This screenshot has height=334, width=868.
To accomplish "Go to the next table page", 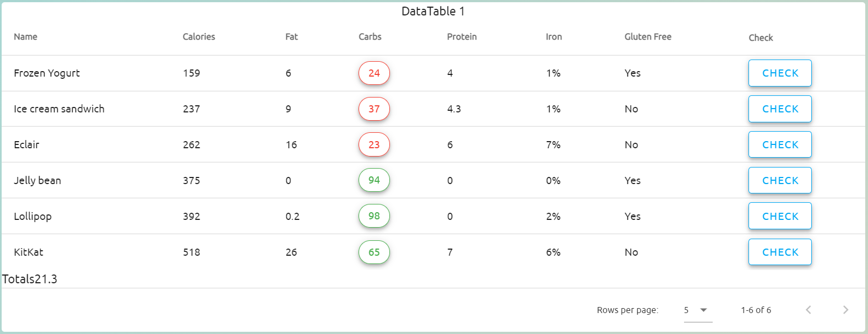I will [845, 310].
